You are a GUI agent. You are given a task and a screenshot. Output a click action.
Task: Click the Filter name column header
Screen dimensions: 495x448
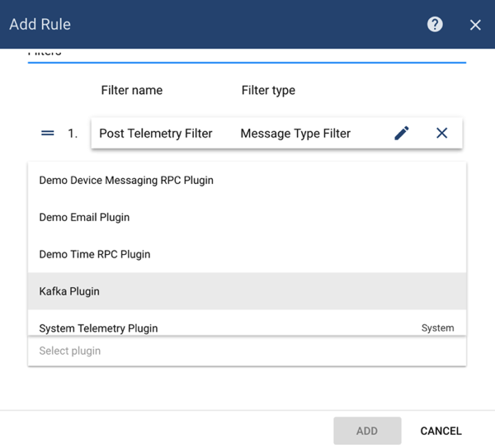pyautogui.click(x=132, y=90)
